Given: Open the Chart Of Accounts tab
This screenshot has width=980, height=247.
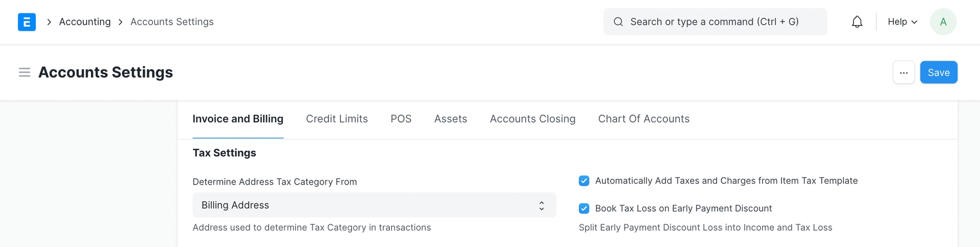Looking at the screenshot, I should (x=644, y=119).
